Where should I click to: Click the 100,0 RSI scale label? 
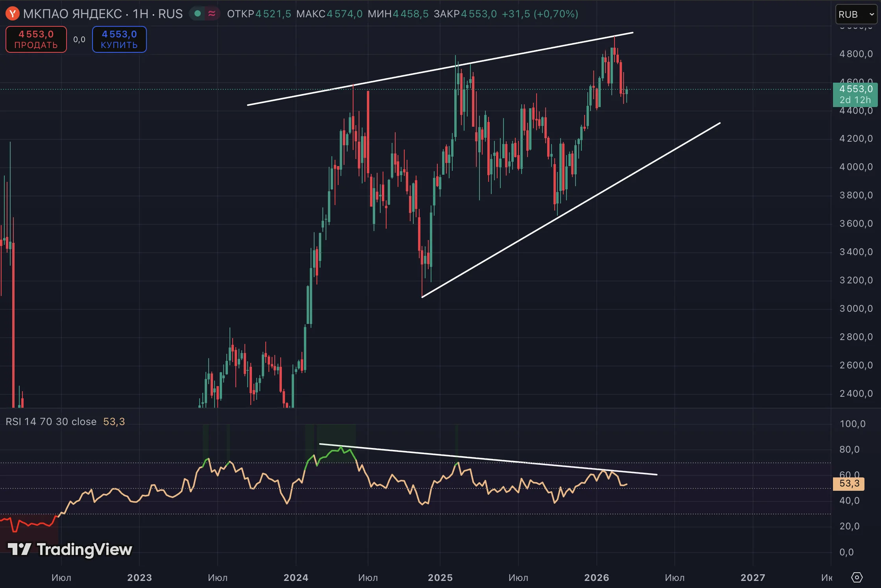tap(852, 424)
